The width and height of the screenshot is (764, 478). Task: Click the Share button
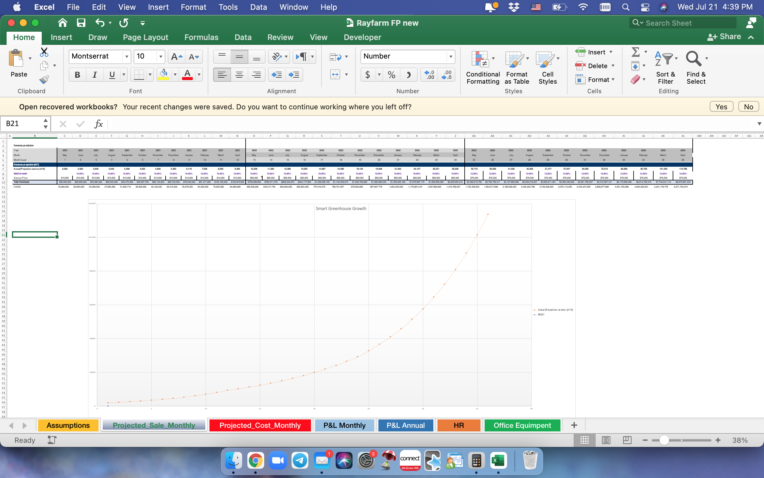(x=724, y=37)
